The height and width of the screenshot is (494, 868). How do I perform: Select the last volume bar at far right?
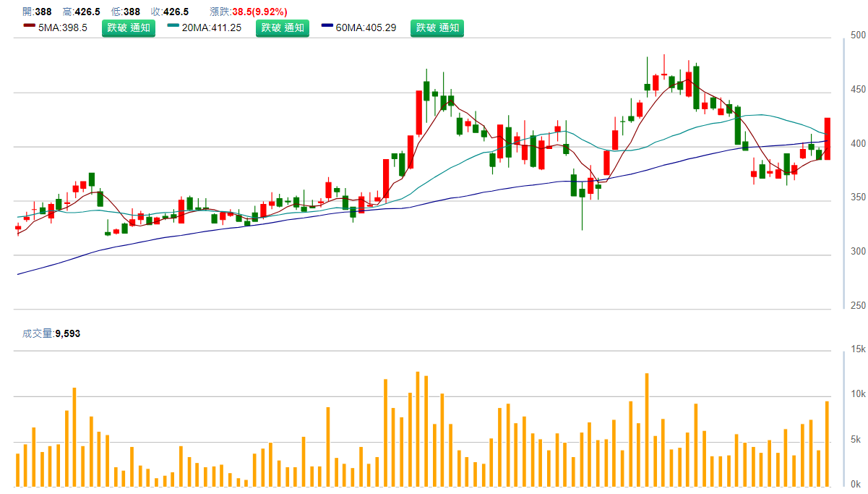[x=827, y=443]
